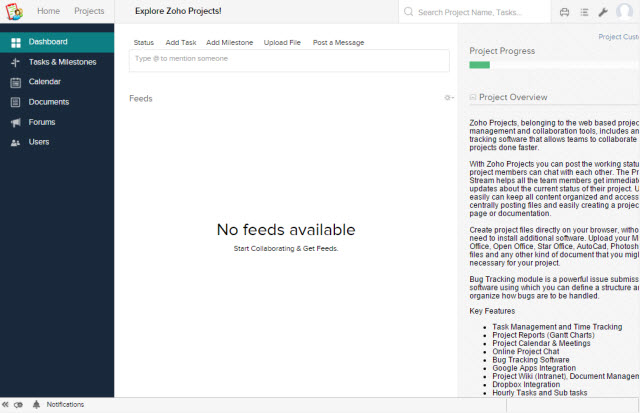Click the Project Overview heading

pyautogui.click(x=513, y=97)
